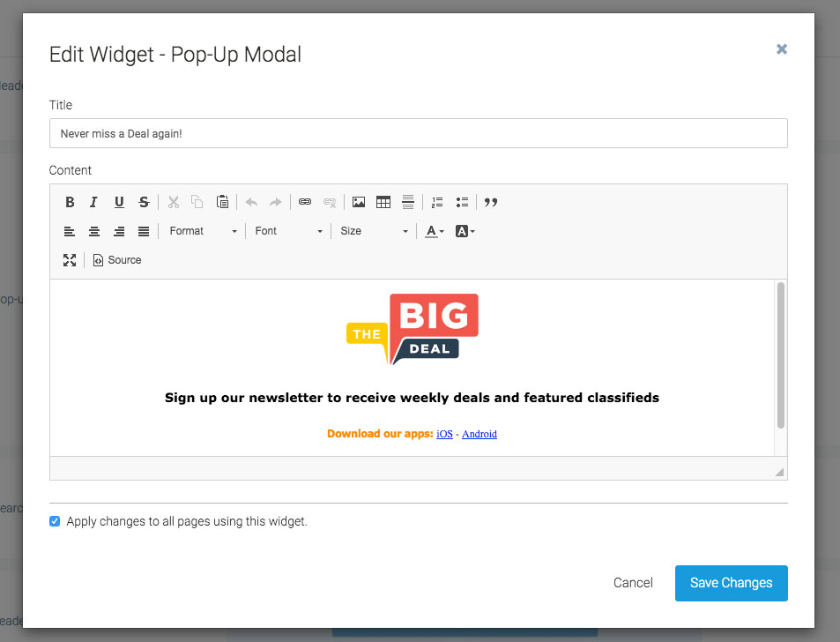Uncheck apply changes to all pages
Image resolution: width=840 pixels, height=642 pixels.
click(55, 521)
